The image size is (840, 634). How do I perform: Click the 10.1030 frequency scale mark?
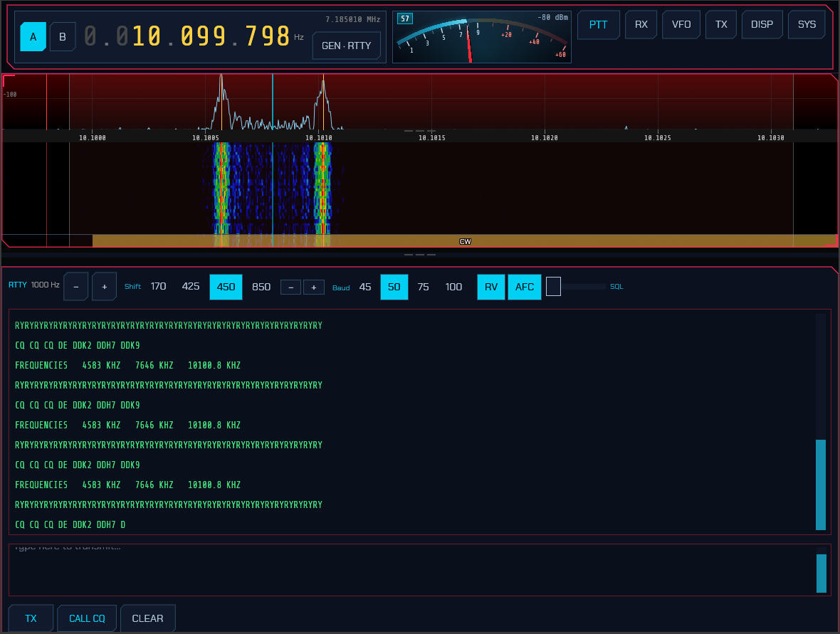(x=770, y=137)
